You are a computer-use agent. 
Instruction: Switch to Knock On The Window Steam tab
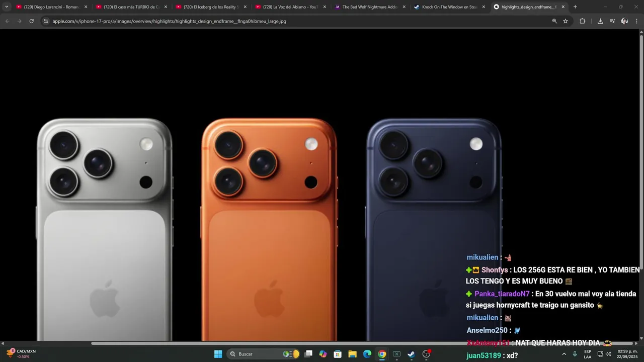(449, 7)
